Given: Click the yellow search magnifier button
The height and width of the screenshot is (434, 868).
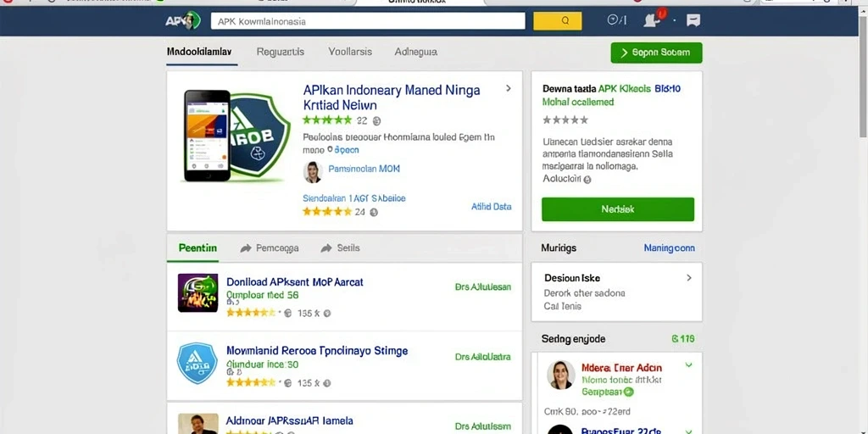Looking at the screenshot, I should tap(558, 21).
